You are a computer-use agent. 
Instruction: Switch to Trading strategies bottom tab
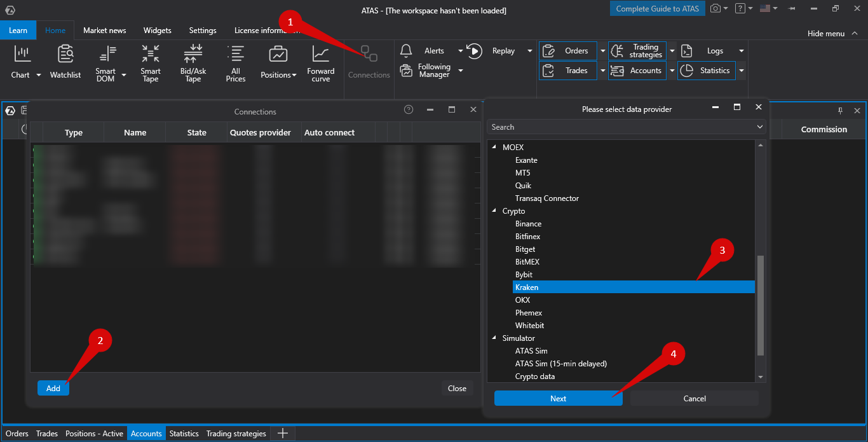pyautogui.click(x=236, y=434)
